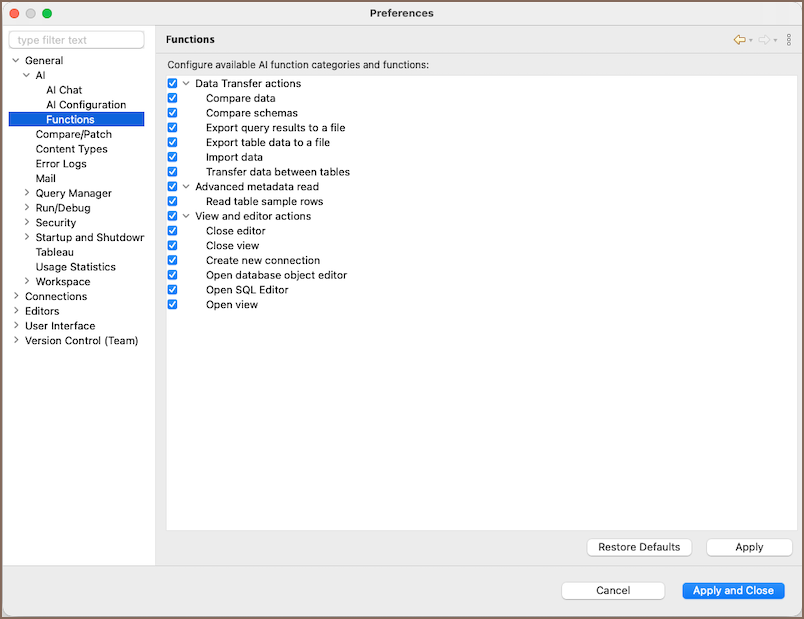Select AI Configuration in the sidebar
The height and width of the screenshot is (619, 804).
(86, 105)
